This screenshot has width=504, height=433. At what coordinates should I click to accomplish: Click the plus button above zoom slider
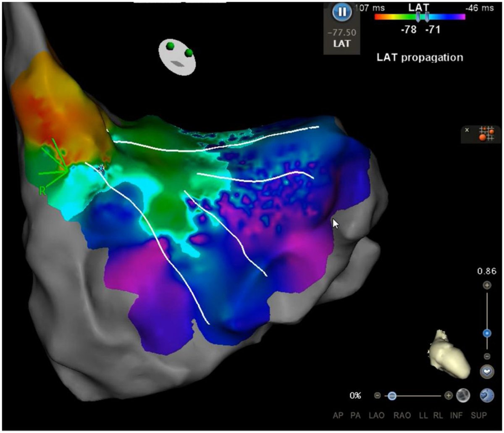pos(487,285)
